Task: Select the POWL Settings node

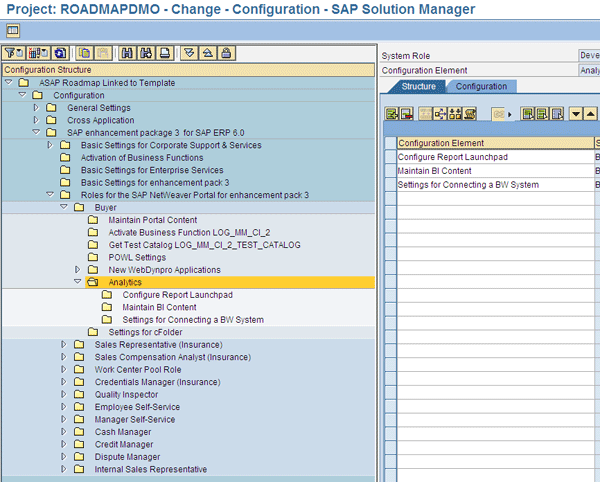Action: pyautogui.click(x=137, y=257)
